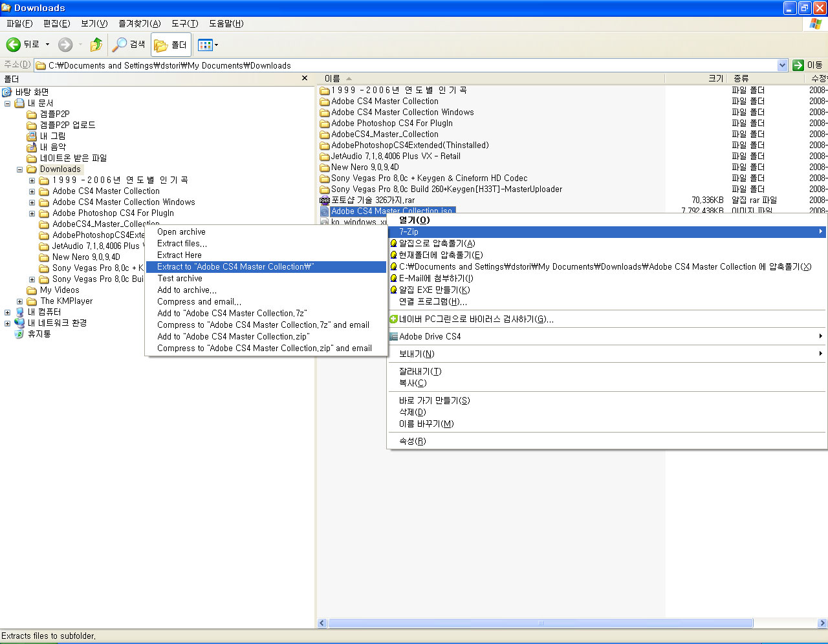This screenshot has height=644, width=828.
Task: Click 속성(R) in the context menu
Action: [x=607, y=441]
